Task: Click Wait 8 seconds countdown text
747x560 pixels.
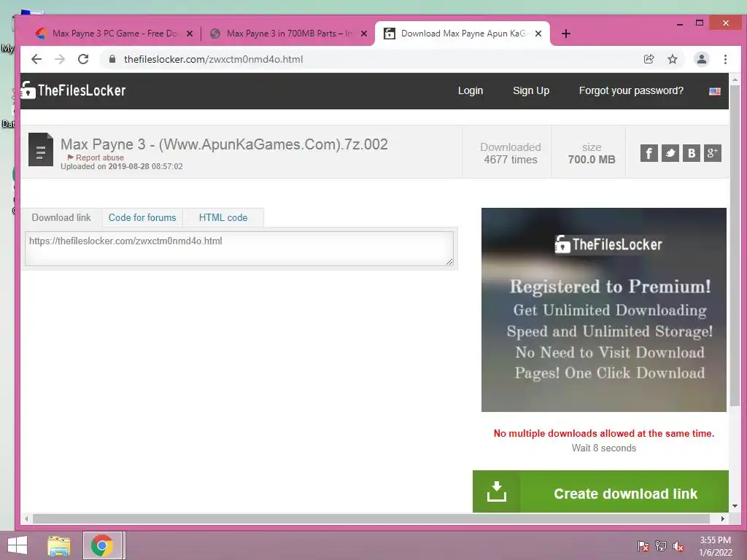Action: pyautogui.click(x=603, y=448)
